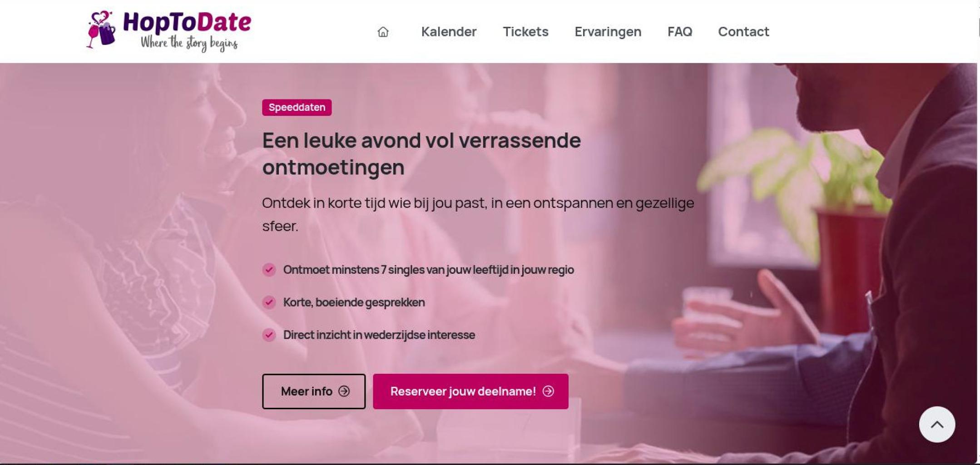Screen dimensions: 980x465
Task: Click the heading Een leuke avond vol verrassende ontmoetingen
Action: [x=421, y=153]
